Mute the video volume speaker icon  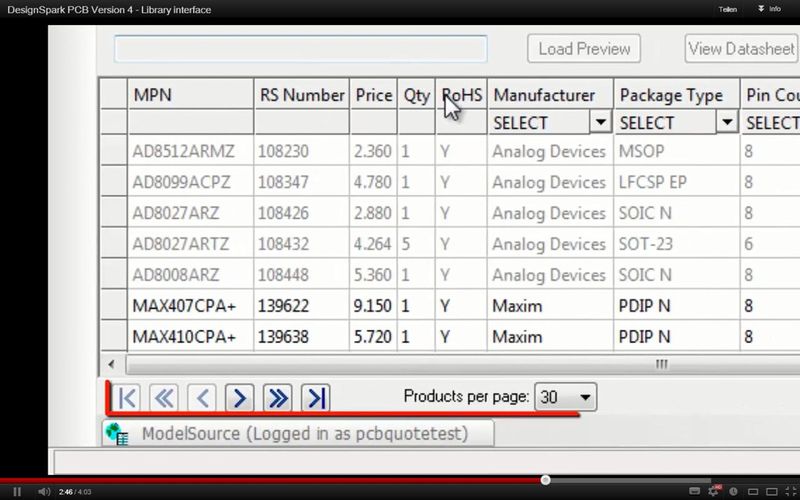[44, 492]
